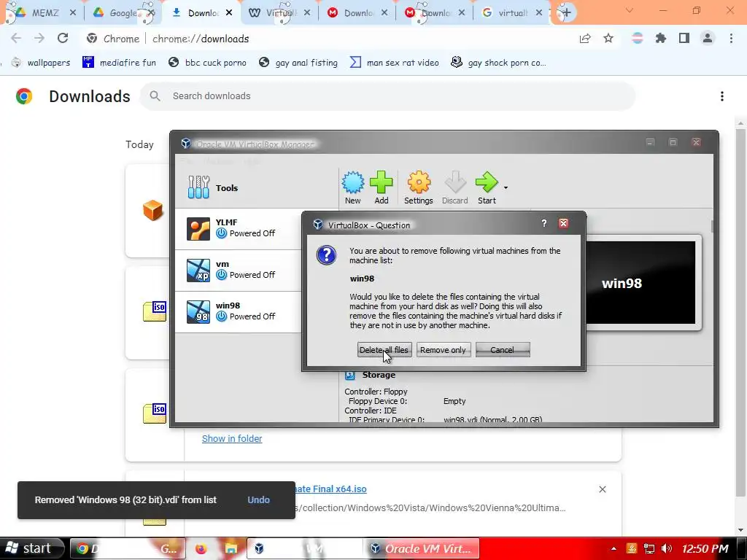Click the dialog help question mark
The width and height of the screenshot is (747, 560).
pyautogui.click(x=544, y=223)
